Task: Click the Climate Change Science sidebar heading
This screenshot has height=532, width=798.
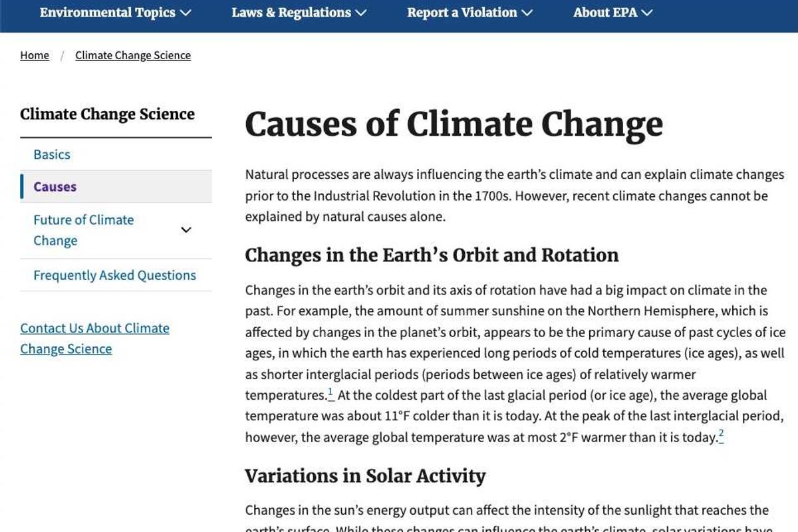Action: tap(107, 114)
